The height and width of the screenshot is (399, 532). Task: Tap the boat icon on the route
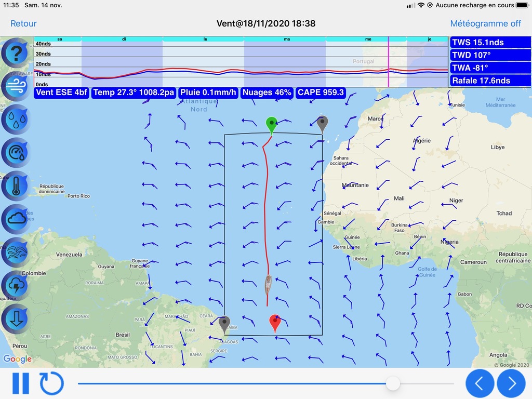click(x=268, y=284)
